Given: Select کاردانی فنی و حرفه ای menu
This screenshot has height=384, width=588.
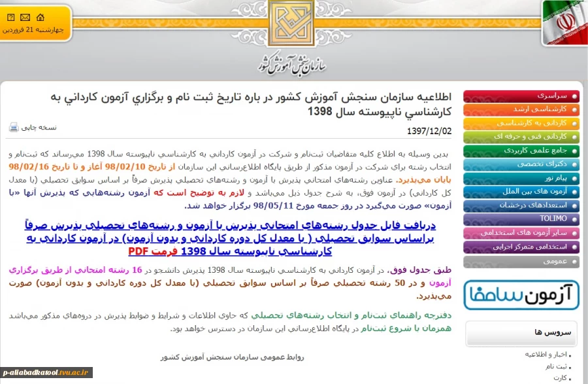Looking at the screenshot, I should [521, 137].
